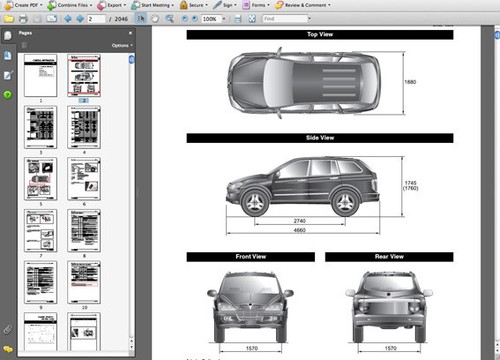Click the Side View heading
This screenshot has height=360, width=500.
coord(320,138)
